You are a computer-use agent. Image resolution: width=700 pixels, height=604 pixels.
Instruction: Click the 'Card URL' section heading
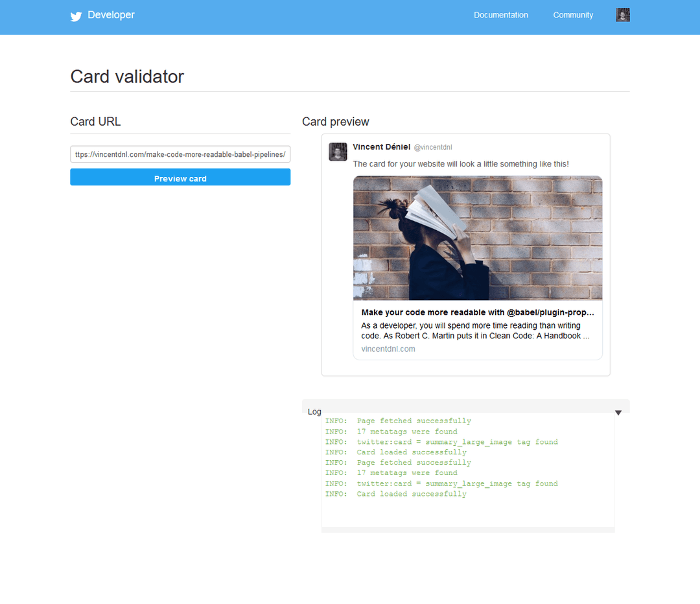[x=95, y=122]
